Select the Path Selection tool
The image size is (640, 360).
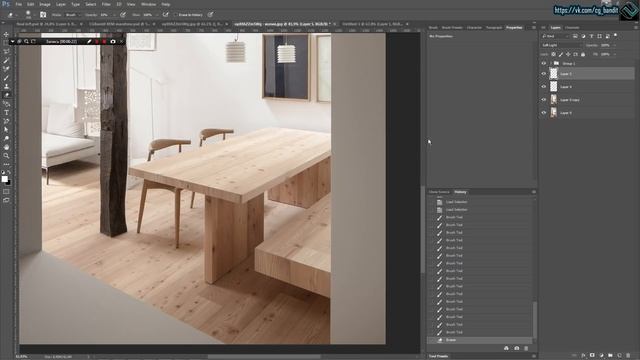(x=6, y=129)
